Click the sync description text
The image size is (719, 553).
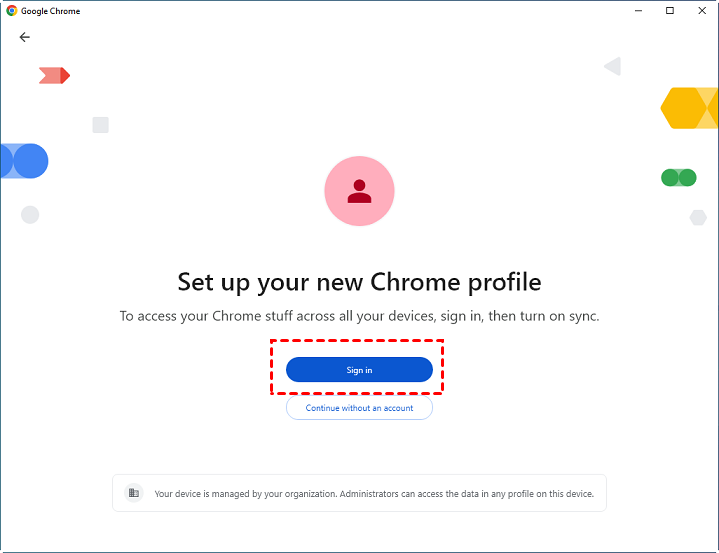pos(359,316)
